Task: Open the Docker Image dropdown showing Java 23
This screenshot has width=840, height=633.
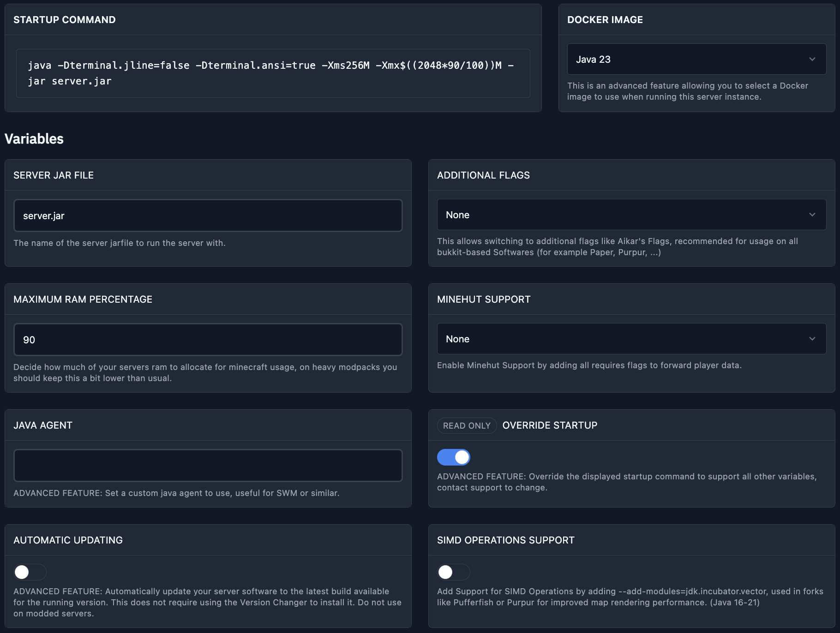Action: [x=696, y=59]
